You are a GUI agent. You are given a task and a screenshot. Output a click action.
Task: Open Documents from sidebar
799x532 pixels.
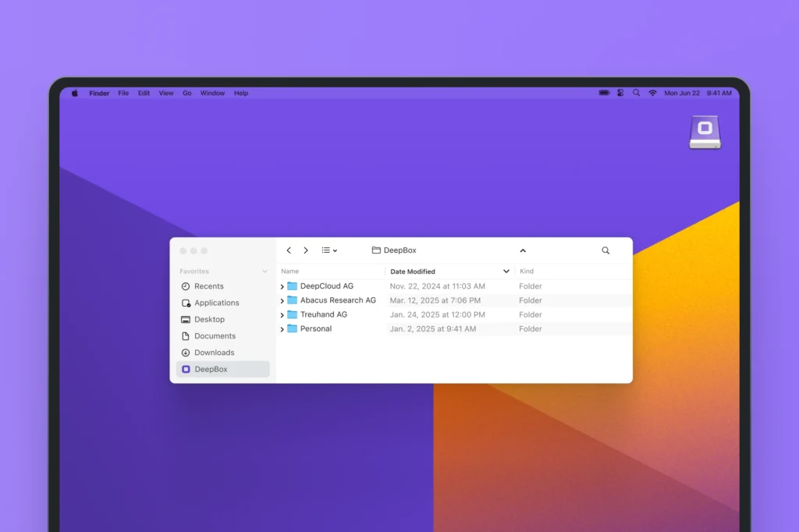click(x=222, y=335)
